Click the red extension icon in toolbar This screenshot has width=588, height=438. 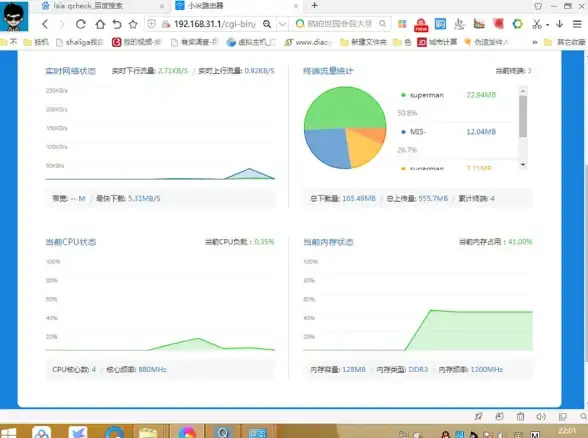[498, 24]
